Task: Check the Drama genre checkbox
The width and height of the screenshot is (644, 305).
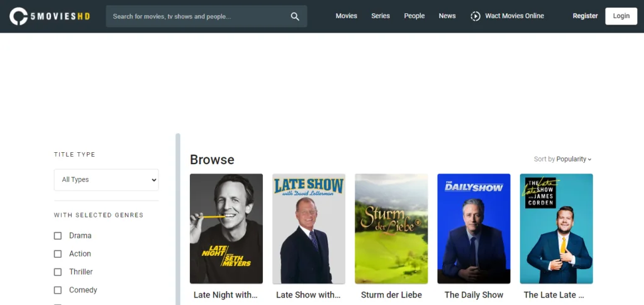Action: tap(58, 236)
